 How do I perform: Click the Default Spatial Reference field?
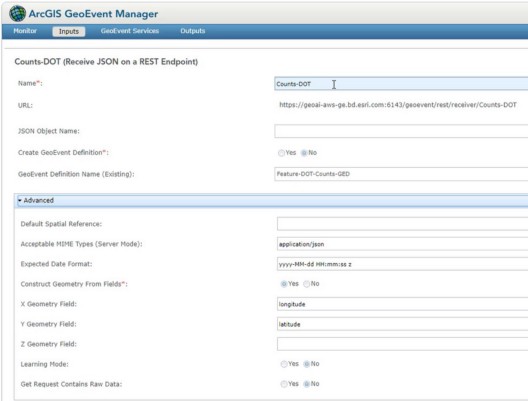[x=402, y=224]
